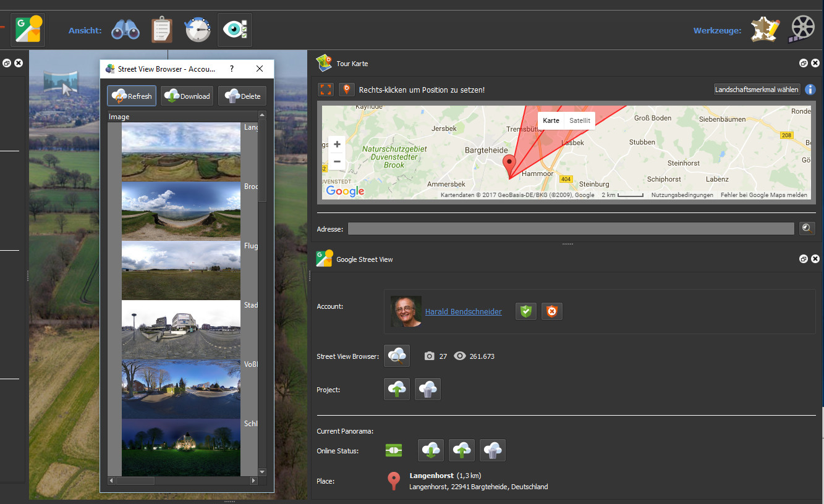The image size is (824, 504).
Task: Select the Karte map tab
Action: click(551, 120)
